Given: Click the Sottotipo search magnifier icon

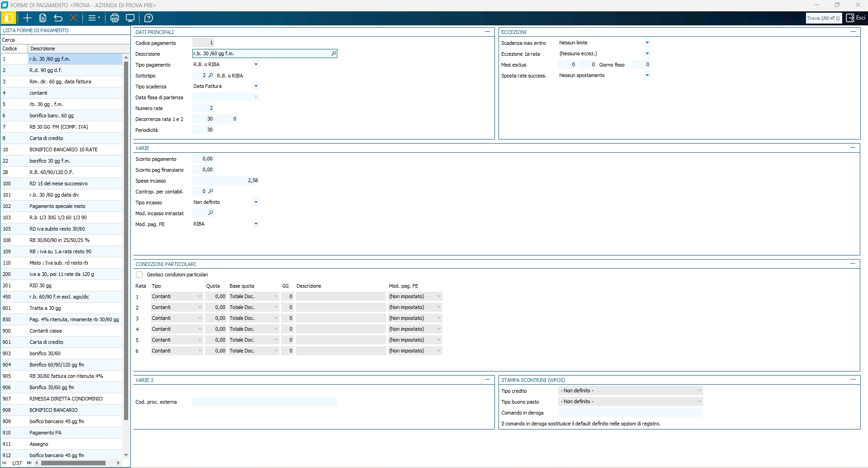Looking at the screenshot, I should [x=211, y=76].
